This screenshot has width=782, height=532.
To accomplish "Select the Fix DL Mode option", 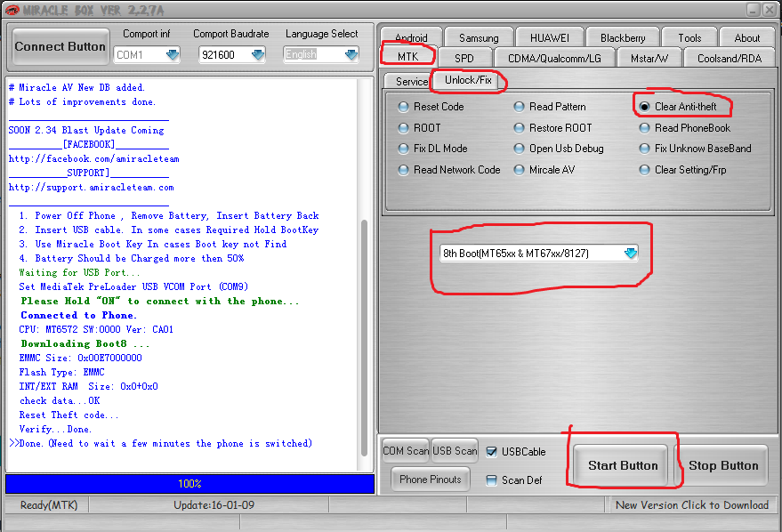I will pyautogui.click(x=403, y=149).
